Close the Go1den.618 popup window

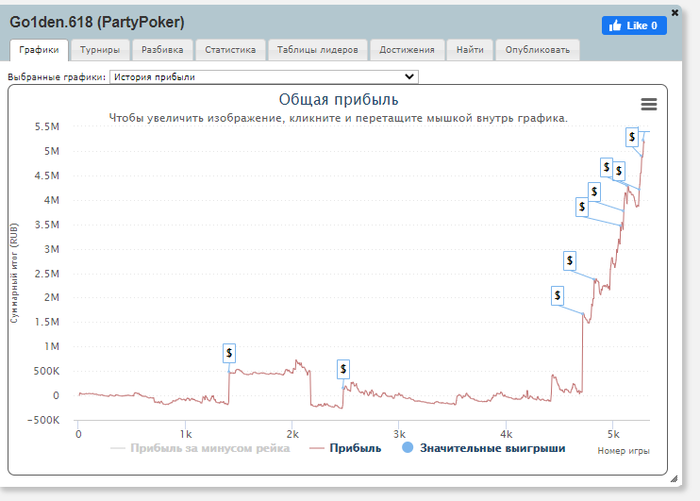[675, 13]
